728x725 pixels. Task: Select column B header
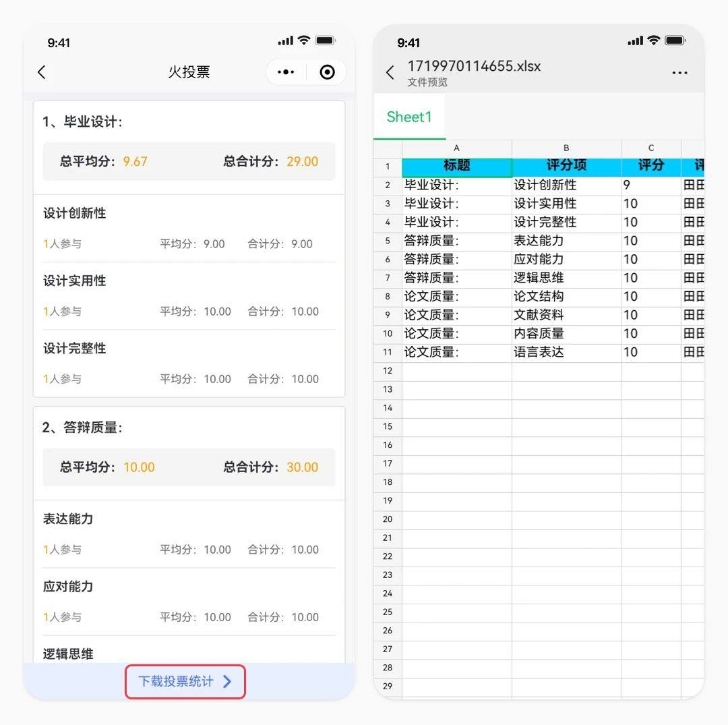click(566, 148)
